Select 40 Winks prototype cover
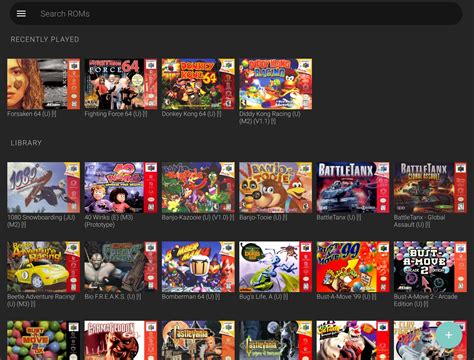 point(121,188)
